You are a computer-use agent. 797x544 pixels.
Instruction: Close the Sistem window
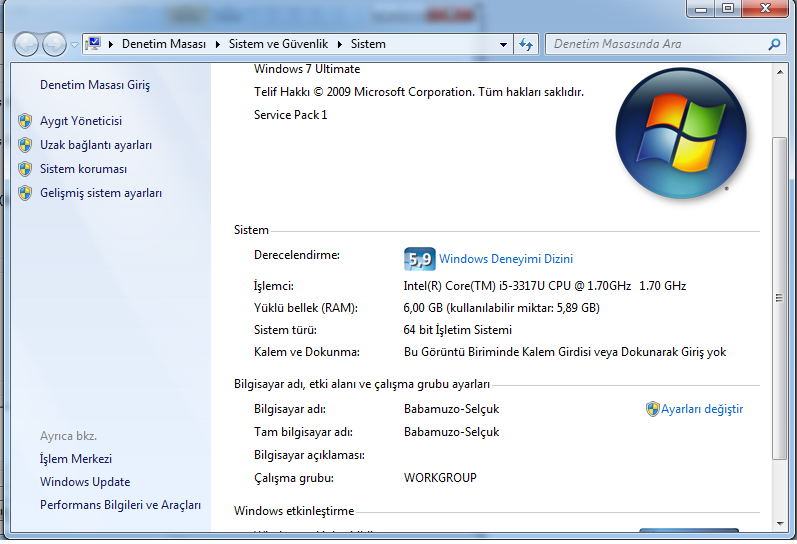(765, 9)
